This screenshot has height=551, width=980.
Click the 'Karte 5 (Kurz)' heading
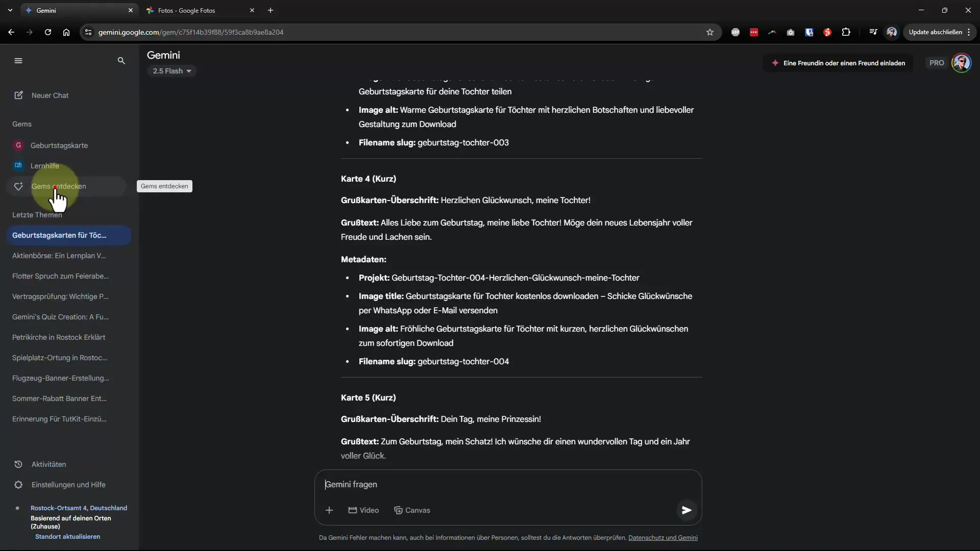tap(369, 397)
